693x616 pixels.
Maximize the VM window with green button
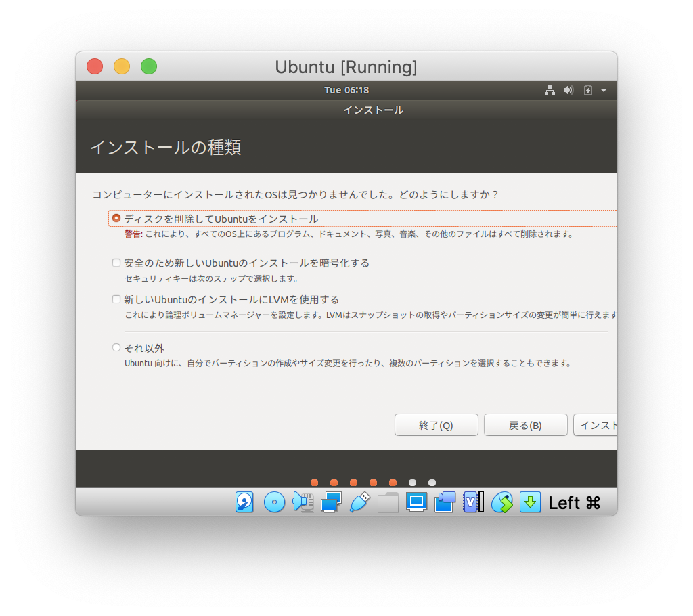(x=148, y=66)
